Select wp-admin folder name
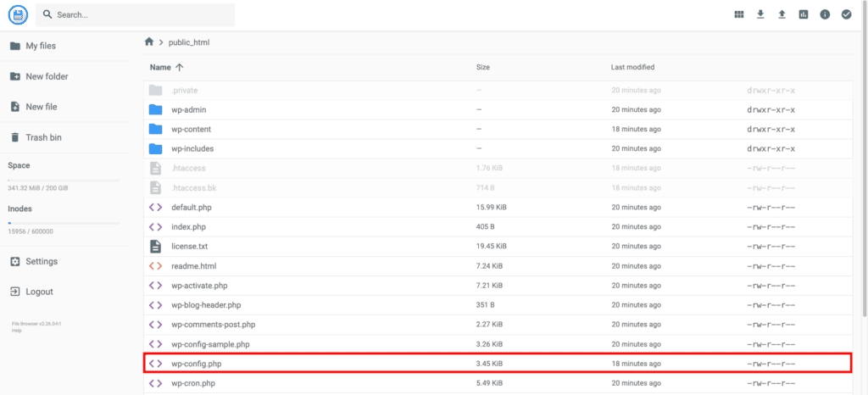Image resolution: width=868 pixels, height=395 pixels. click(x=189, y=109)
